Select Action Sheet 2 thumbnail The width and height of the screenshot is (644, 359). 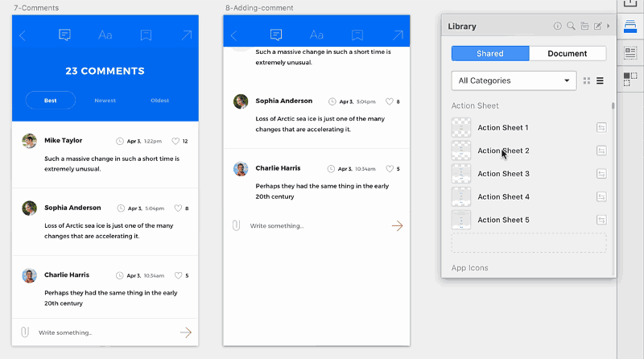(461, 151)
